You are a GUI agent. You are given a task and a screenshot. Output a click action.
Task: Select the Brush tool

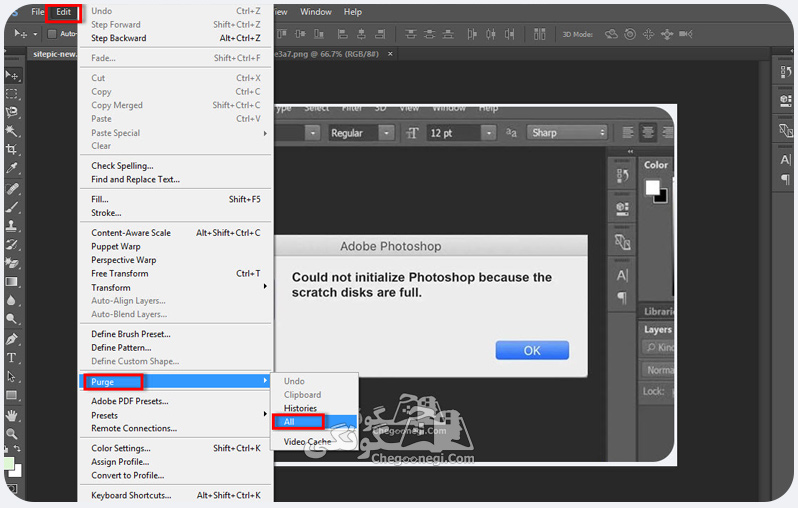click(12, 207)
